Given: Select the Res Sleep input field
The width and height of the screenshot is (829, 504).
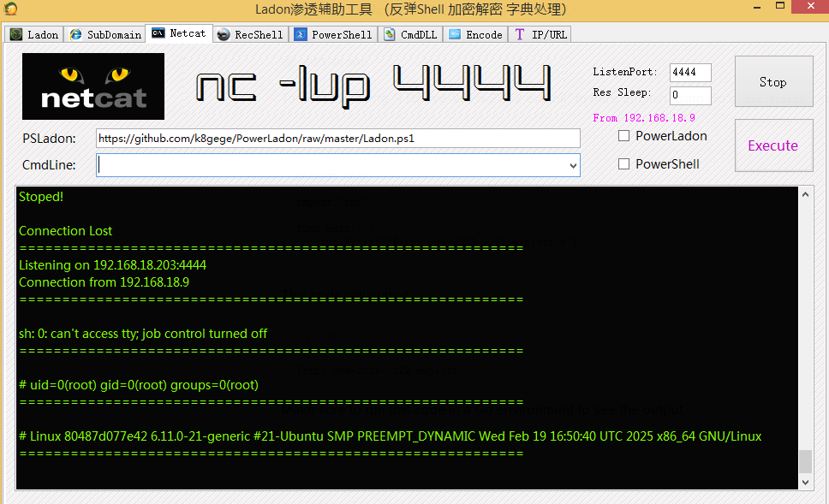Looking at the screenshot, I should [689, 95].
